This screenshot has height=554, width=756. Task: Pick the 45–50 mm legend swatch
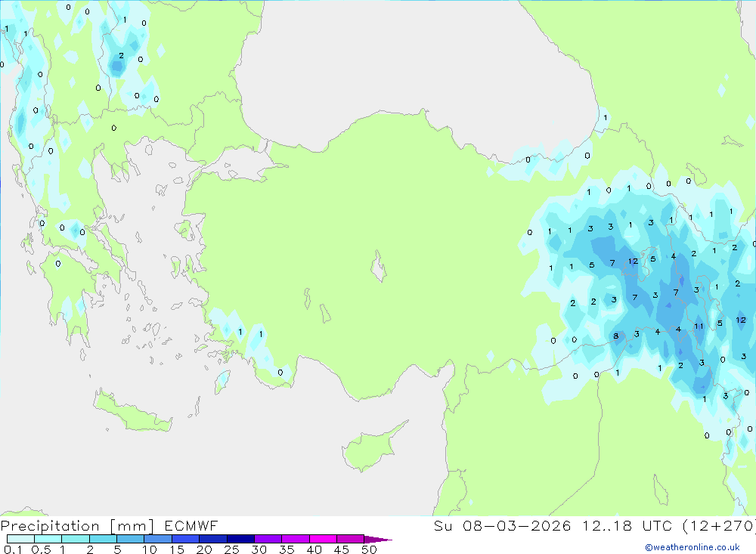pyautogui.click(x=351, y=539)
